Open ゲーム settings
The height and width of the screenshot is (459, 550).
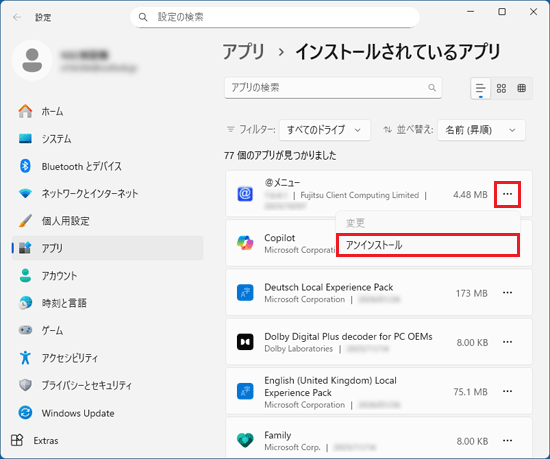[x=107, y=330]
